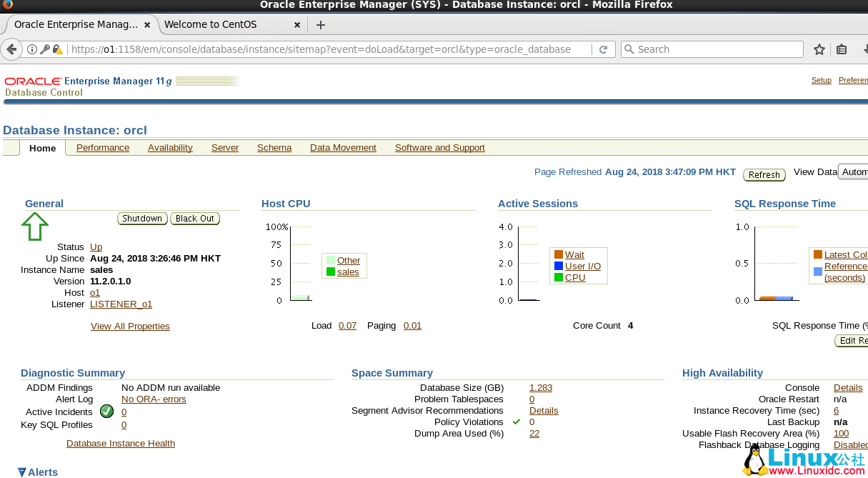Click the green up-arrow status icon under General
Screen dimensions: 868x478
(x=34, y=226)
